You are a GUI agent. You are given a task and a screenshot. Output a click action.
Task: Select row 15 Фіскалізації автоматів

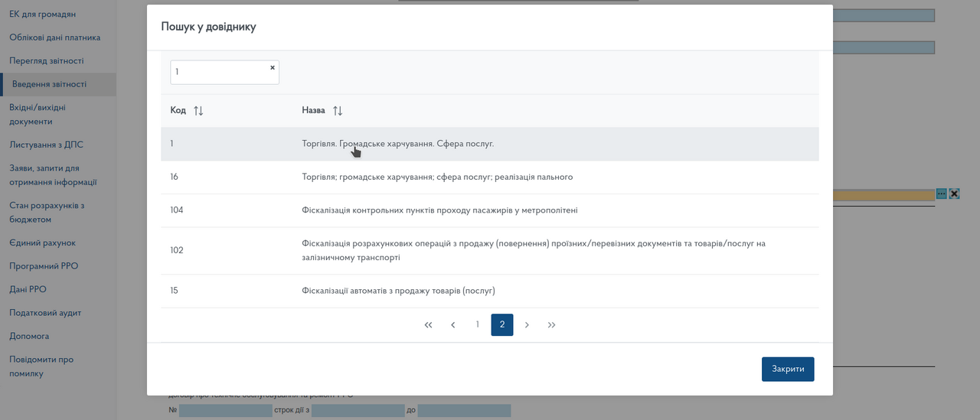pyautogui.click(x=398, y=291)
